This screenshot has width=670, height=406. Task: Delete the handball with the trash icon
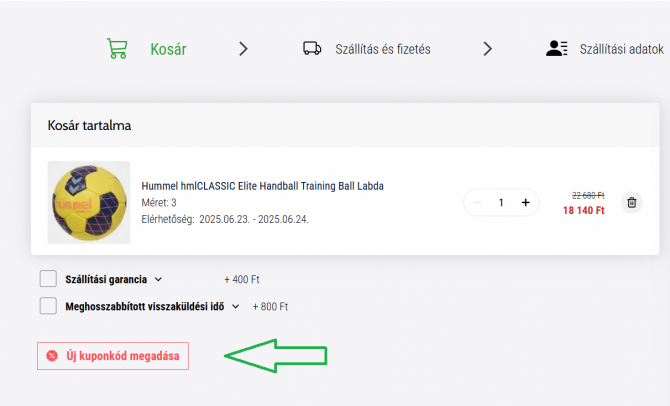(632, 203)
